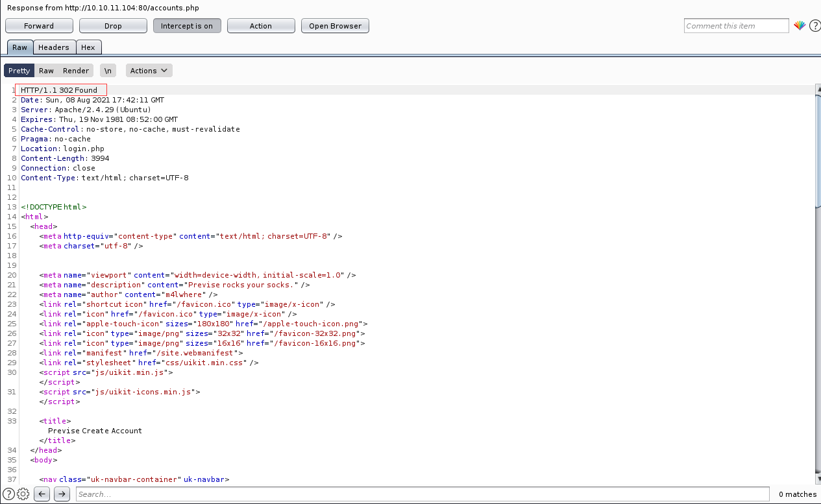Click the response URL title text
Image resolution: width=821 pixels, height=504 pixels.
click(103, 8)
